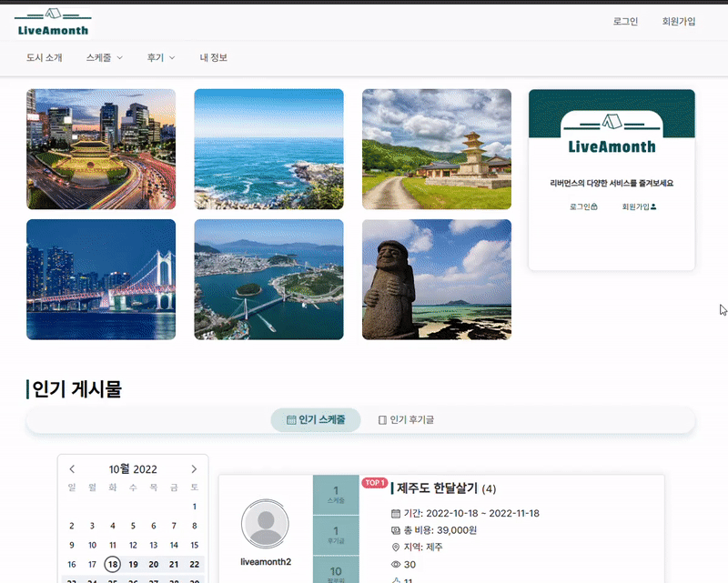Click the 1 스케줄 stat box
Viewport: 728px width, 583px height.
[x=336, y=495]
